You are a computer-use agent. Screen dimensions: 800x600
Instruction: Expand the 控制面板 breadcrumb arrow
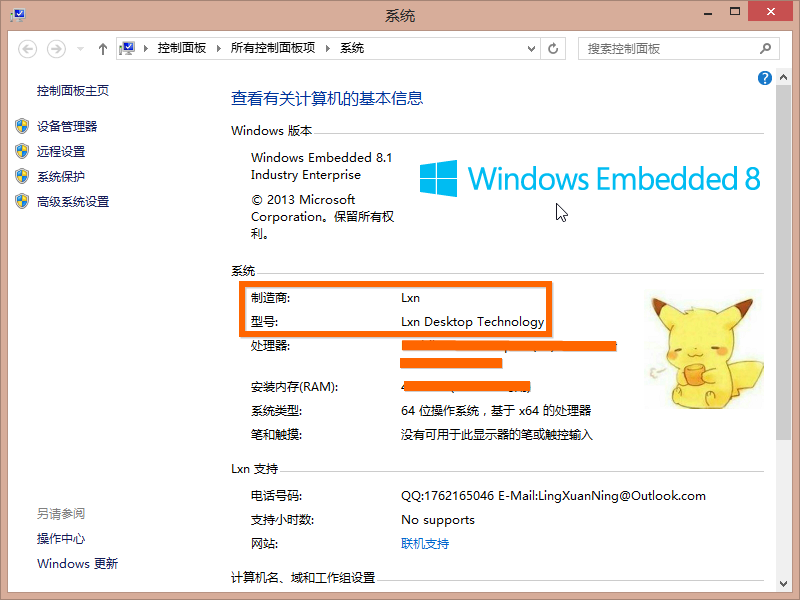click(x=218, y=48)
